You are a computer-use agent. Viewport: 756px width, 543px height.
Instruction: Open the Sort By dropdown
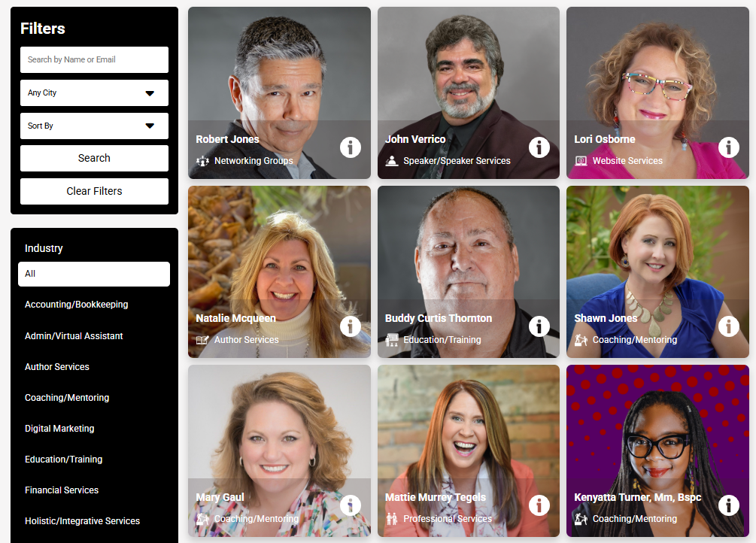point(95,126)
